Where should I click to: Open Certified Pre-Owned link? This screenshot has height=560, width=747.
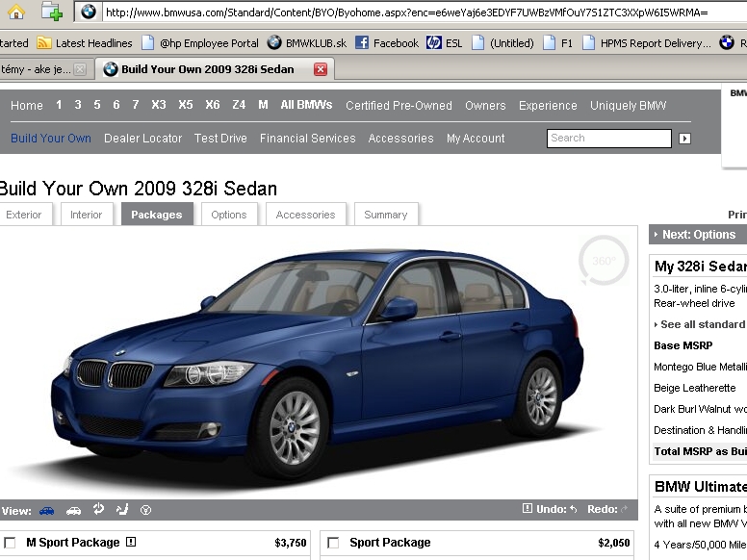point(399,105)
